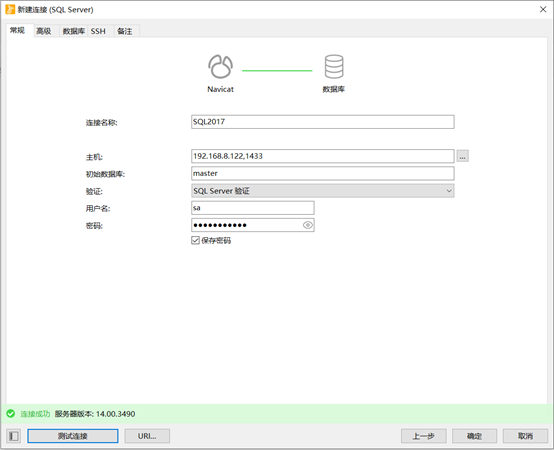Click the database cylinder icon

(x=334, y=66)
